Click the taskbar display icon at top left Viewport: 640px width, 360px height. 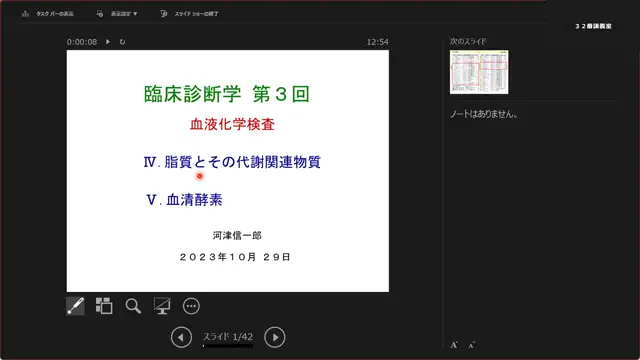point(25,14)
